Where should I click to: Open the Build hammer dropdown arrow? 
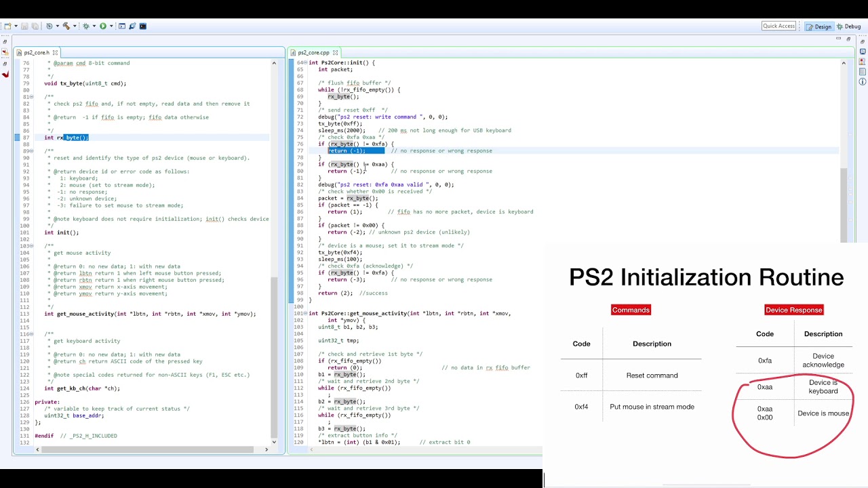click(75, 26)
